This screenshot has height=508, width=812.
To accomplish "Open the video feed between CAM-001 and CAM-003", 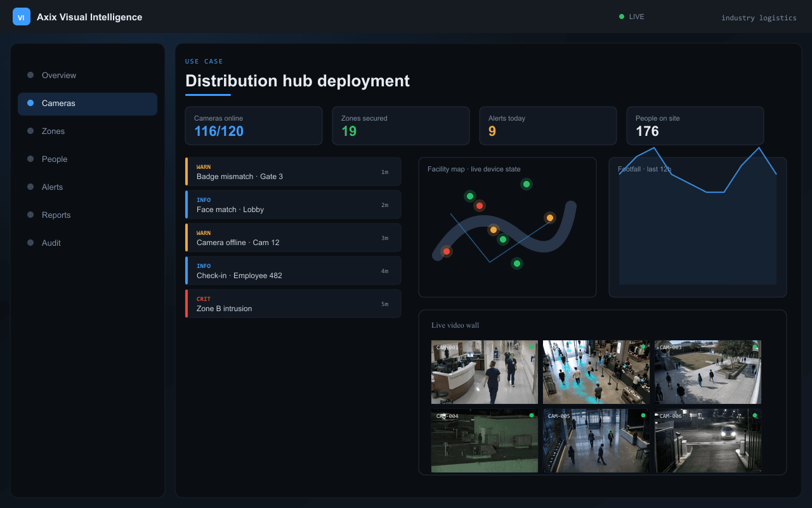I will 596,372.
